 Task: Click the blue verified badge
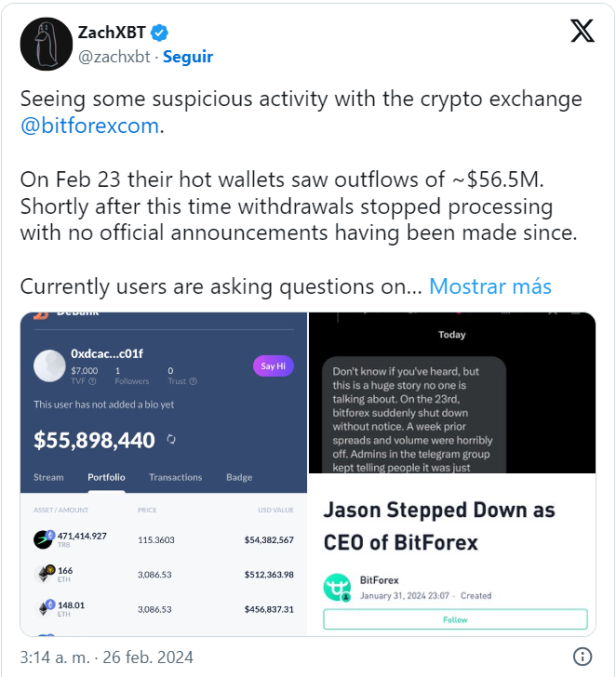pyautogui.click(x=159, y=33)
